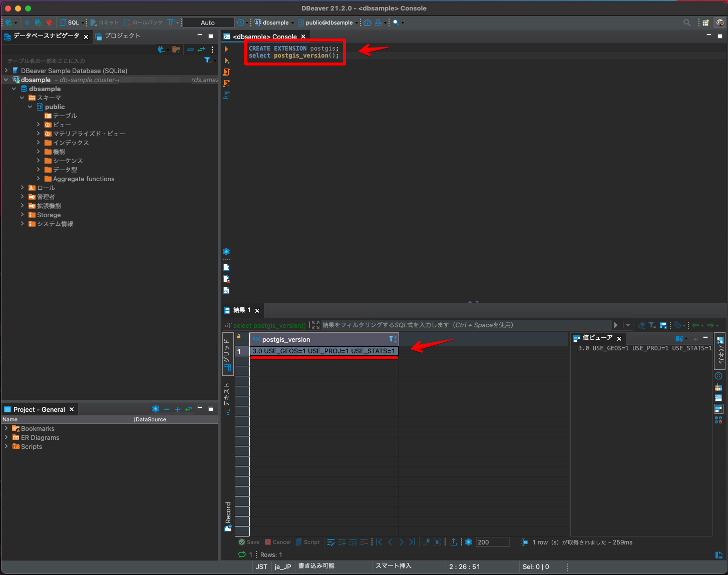Click the New Connection plug icon in main toolbar

pos(9,23)
